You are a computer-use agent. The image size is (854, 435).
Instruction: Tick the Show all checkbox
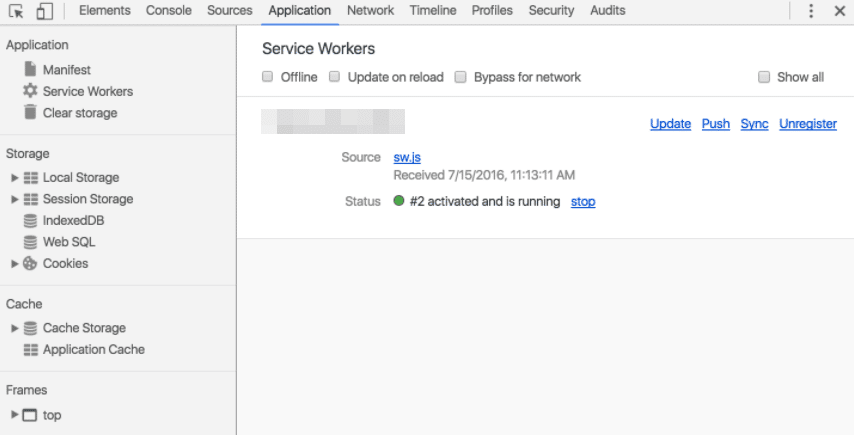click(764, 77)
